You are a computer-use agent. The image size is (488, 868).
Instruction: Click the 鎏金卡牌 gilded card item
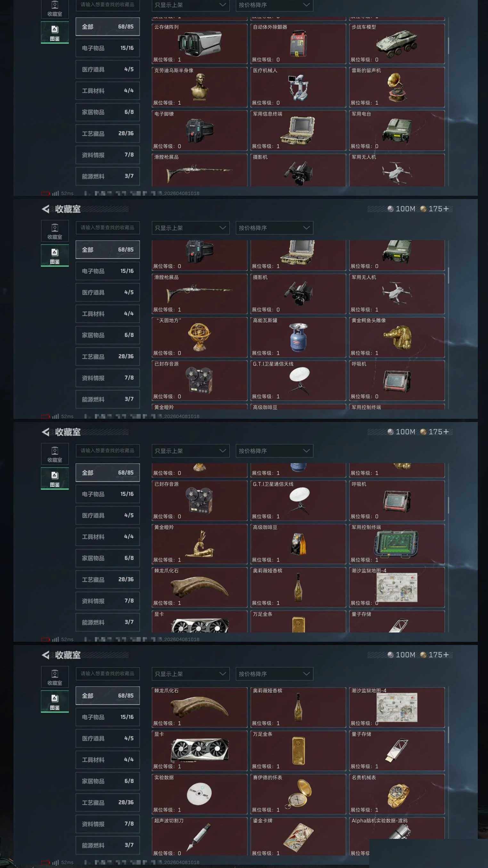pos(298,837)
